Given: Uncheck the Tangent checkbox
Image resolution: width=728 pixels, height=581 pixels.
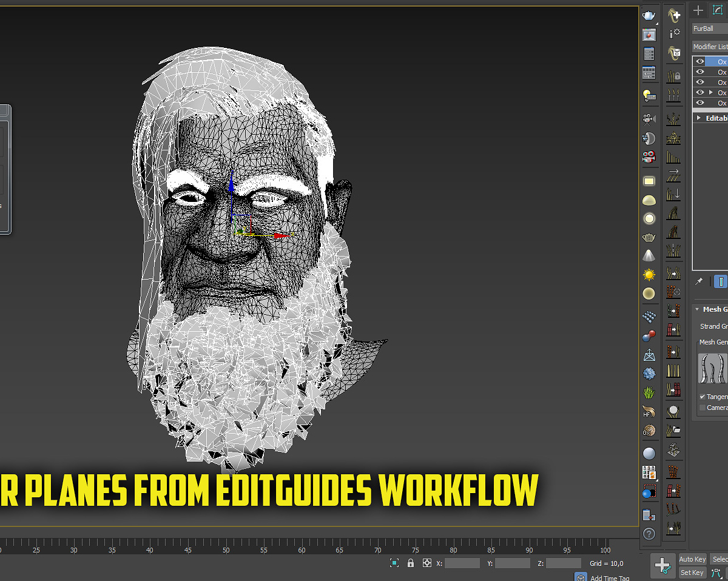Looking at the screenshot, I should point(703,397).
